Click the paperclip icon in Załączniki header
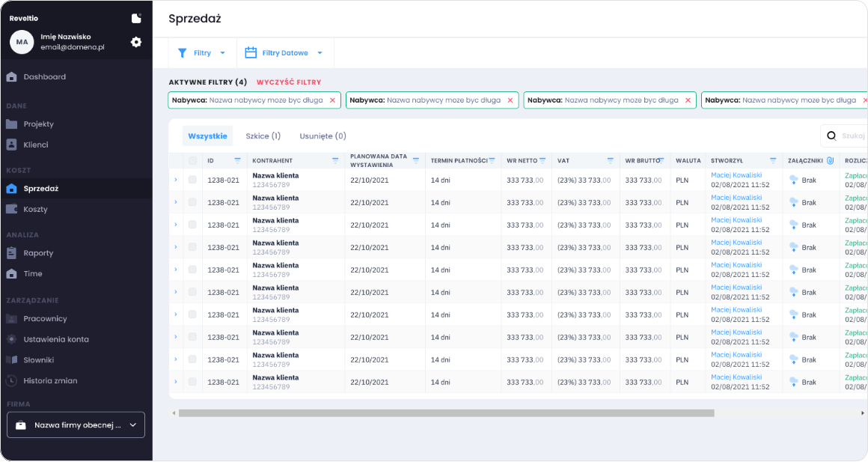868x462 pixels. 830,160
